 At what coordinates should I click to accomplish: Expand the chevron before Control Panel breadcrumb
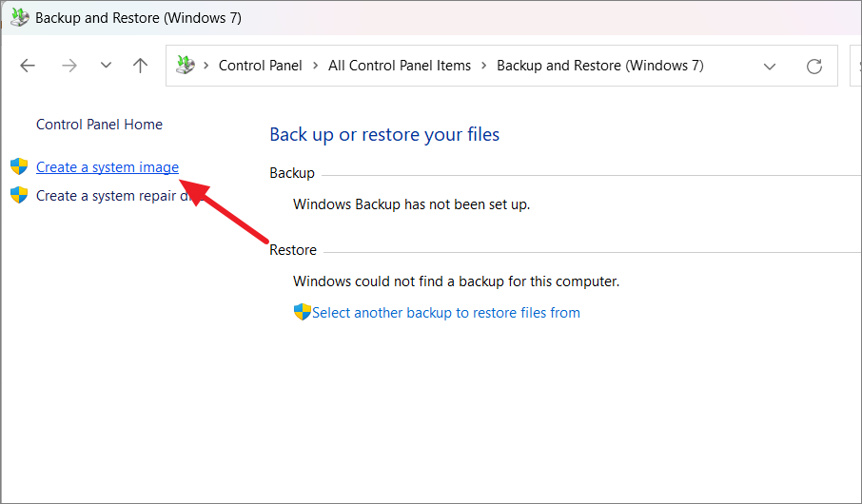(206, 66)
